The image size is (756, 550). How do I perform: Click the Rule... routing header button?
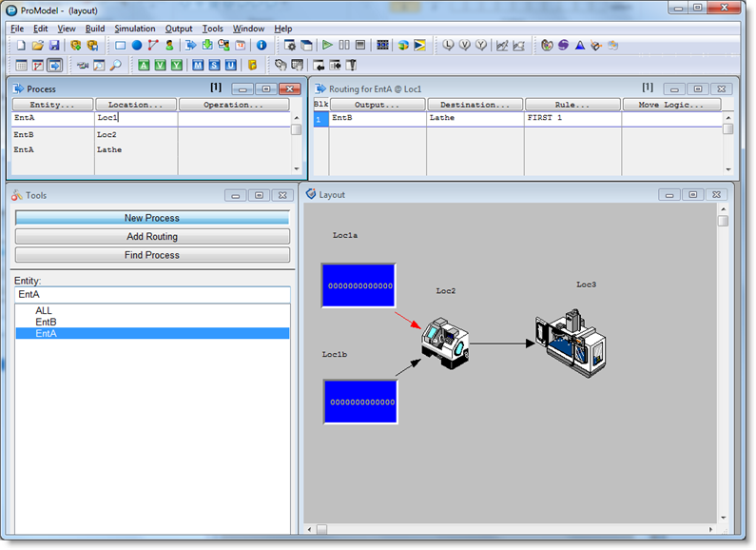pyautogui.click(x=572, y=105)
